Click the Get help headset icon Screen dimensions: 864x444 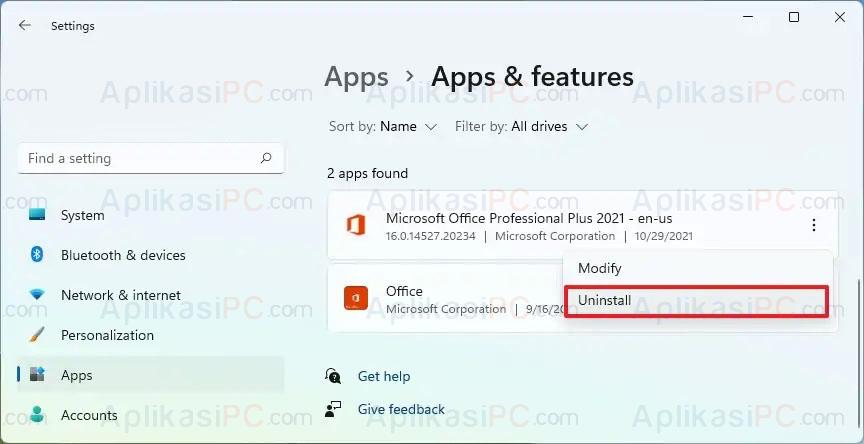tap(333, 376)
